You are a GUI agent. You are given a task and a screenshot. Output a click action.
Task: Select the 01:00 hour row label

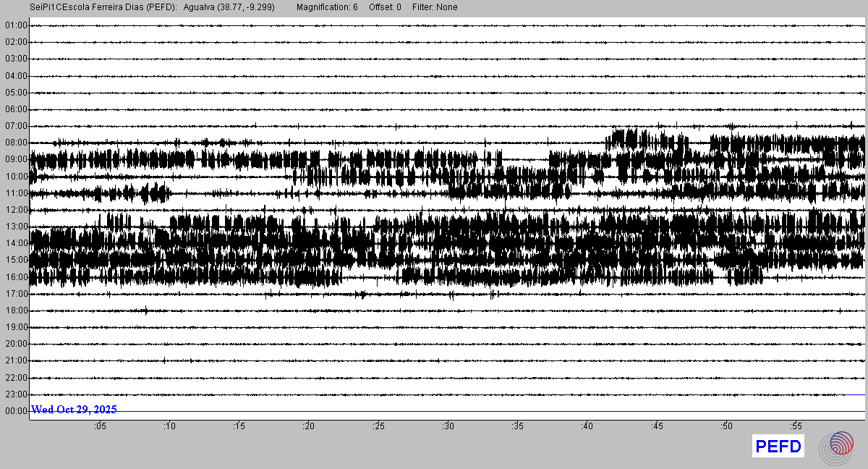[16, 25]
